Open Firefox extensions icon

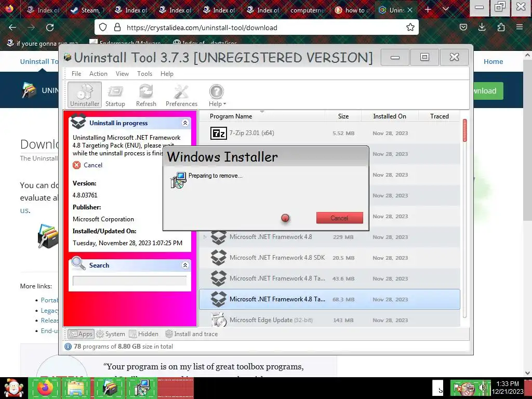(501, 27)
